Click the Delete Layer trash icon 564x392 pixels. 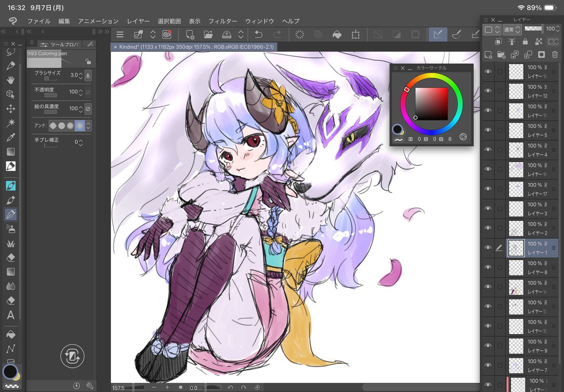[x=555, y=55]
